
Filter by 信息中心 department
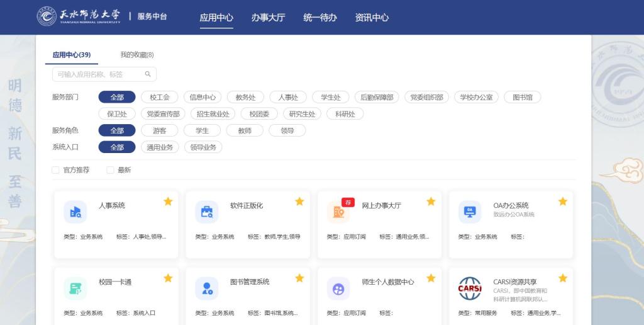tap(203, 97)
